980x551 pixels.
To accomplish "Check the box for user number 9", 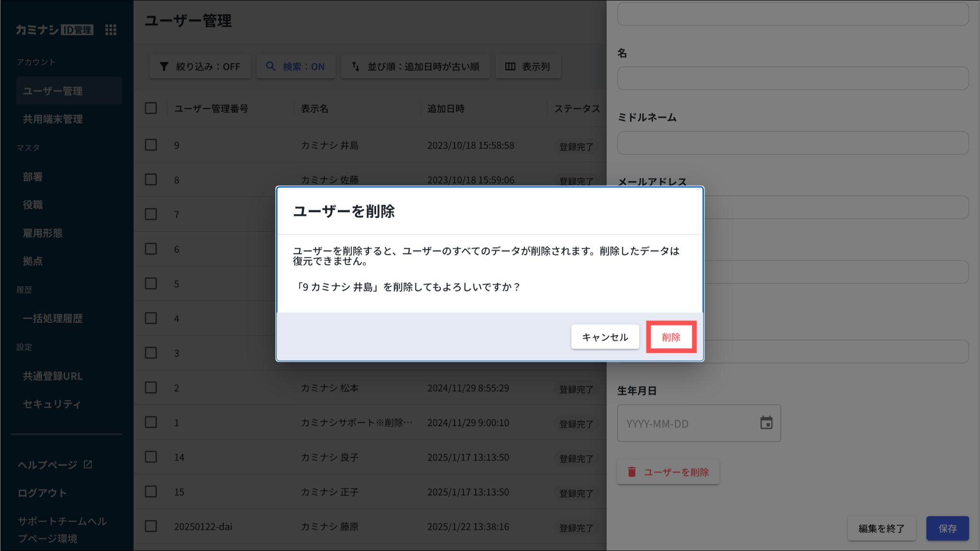I will point(151,145).
